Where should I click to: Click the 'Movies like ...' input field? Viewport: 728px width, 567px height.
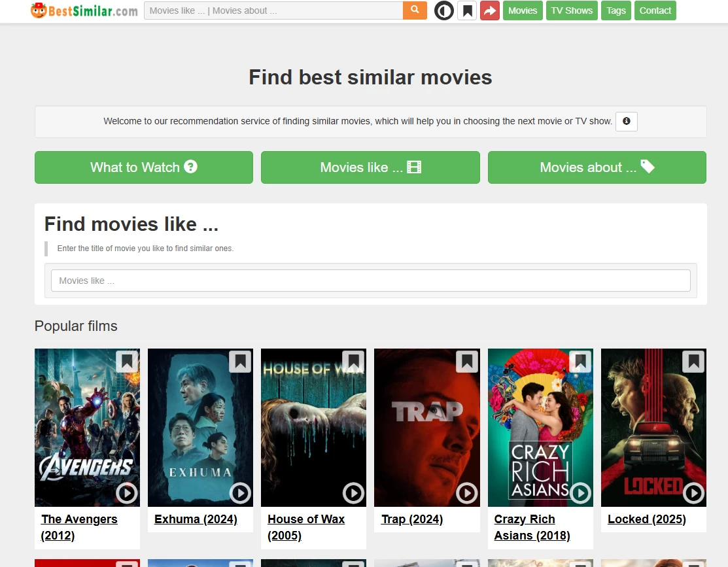(x=370, y=280)
